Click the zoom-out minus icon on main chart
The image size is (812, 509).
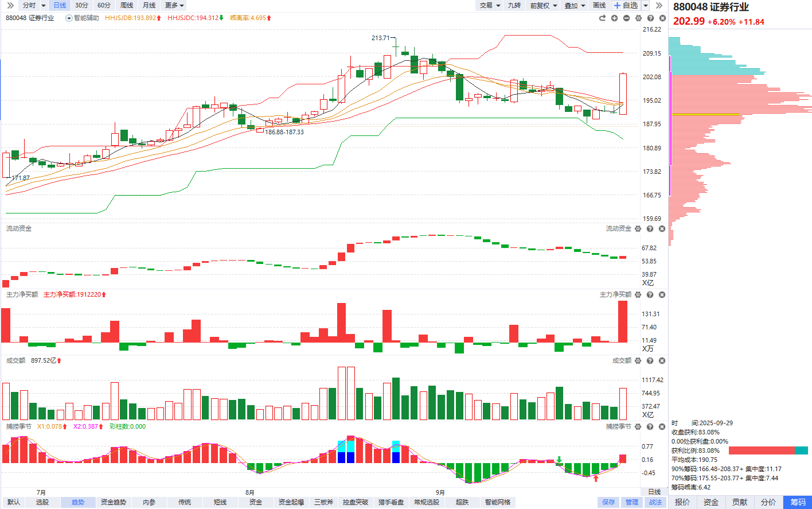coord(626,18)
